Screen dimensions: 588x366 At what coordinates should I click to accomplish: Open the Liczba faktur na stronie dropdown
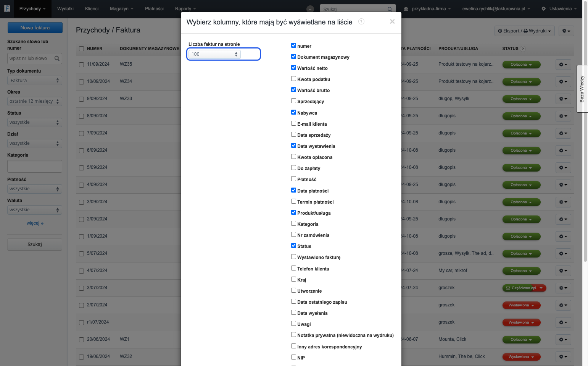(214, 54)
